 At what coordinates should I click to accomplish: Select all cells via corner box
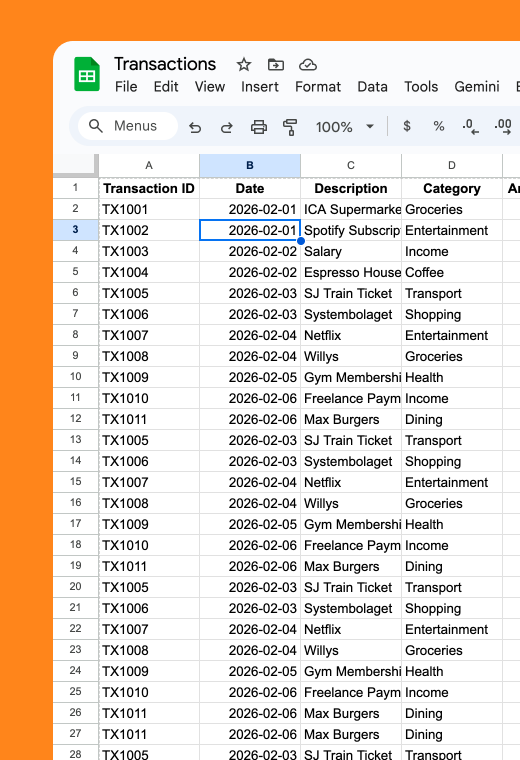point(76,165)
